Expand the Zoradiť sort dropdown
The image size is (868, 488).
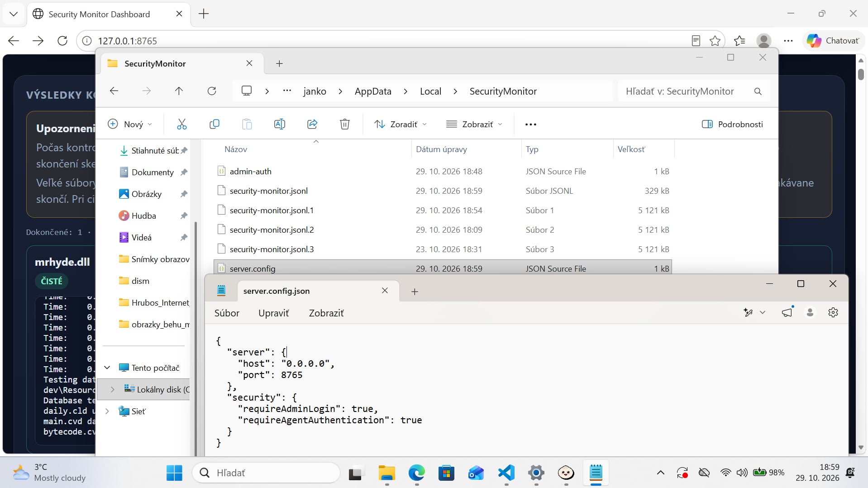[401, 124]
